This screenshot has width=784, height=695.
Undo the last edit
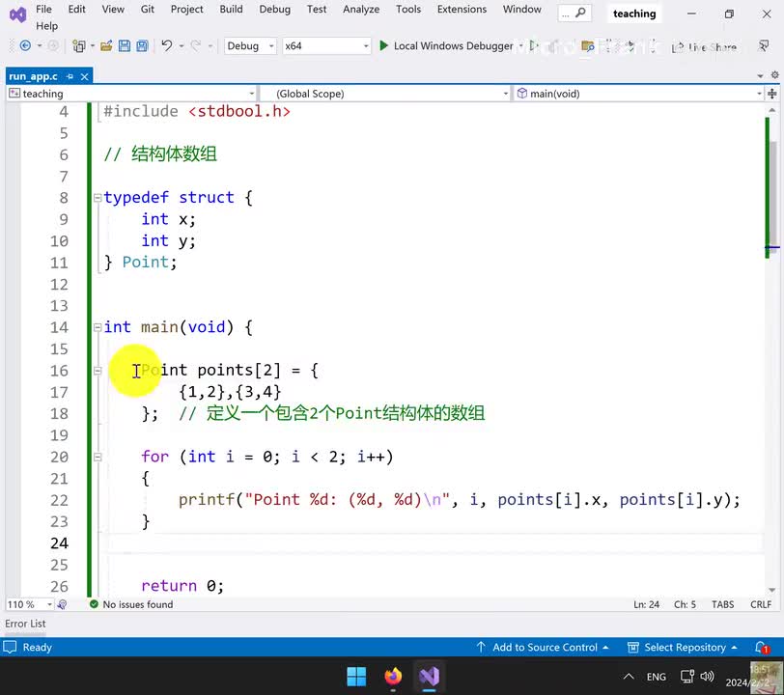166,46
